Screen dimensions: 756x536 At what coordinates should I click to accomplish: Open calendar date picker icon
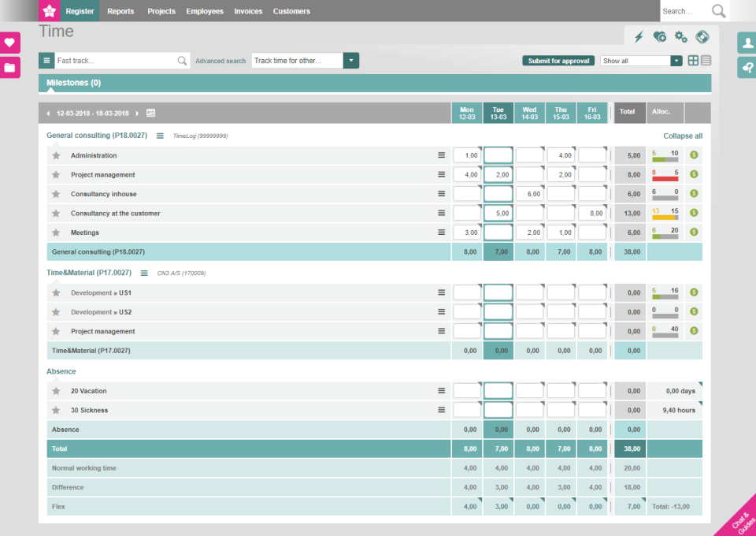click(x=150, y=113)
